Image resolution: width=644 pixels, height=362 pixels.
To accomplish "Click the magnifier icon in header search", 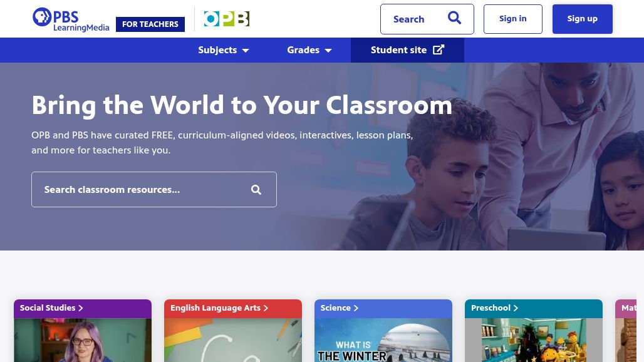I will pyautogui.click(x=454, y=18).
